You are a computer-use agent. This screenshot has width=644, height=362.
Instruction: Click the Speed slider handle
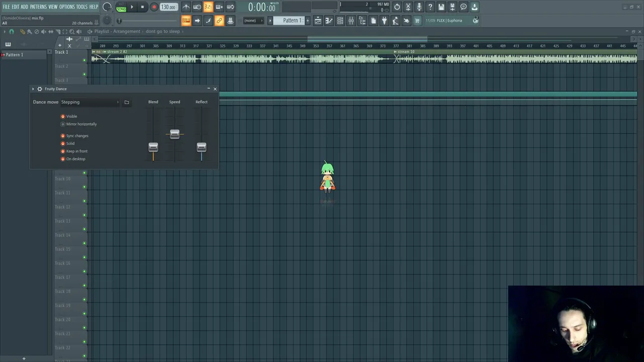[x=175, y=134]
